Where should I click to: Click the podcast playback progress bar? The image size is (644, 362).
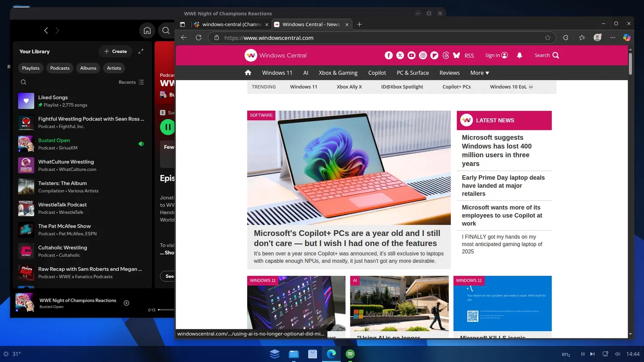(x=166, y=310)
